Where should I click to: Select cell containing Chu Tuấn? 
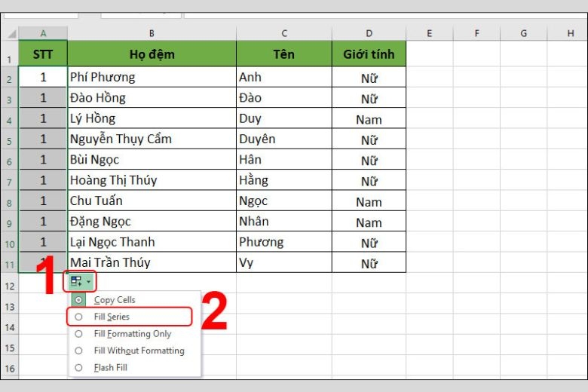click(x=152, y=201)
